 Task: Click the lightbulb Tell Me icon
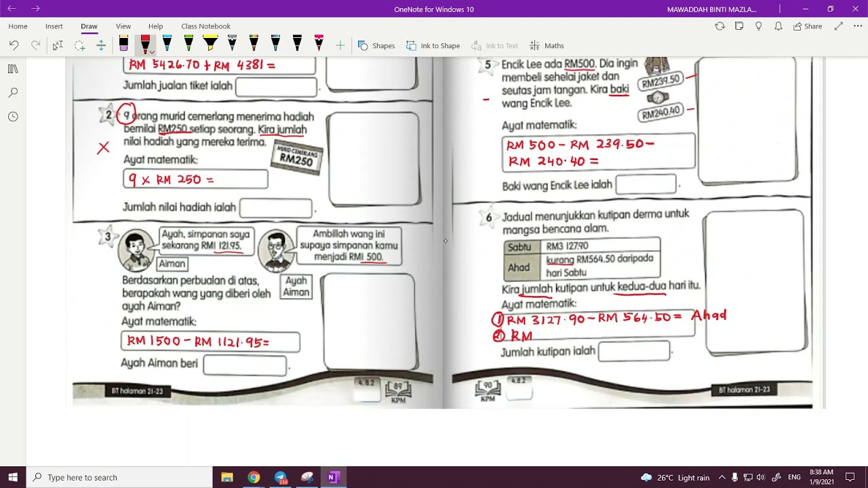coord(759,26)
